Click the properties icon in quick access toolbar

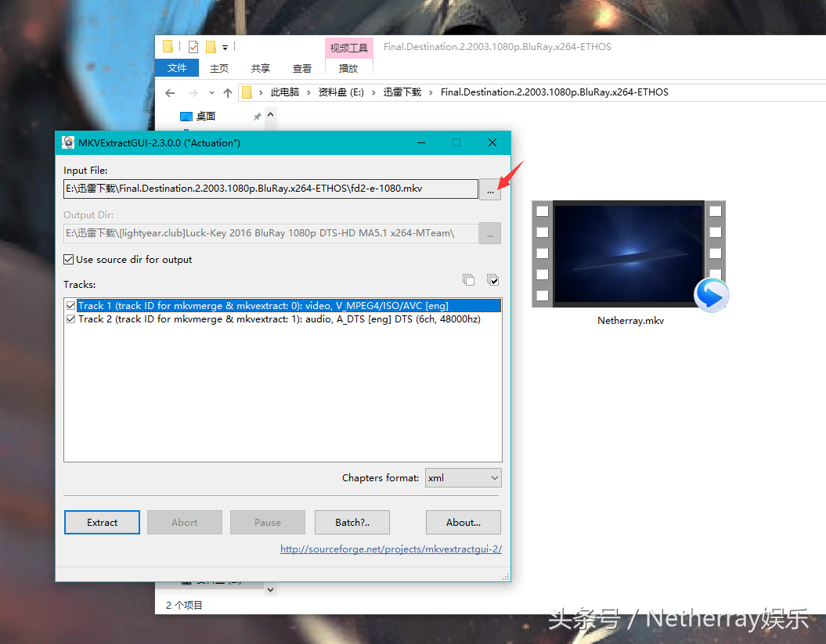coord(193,47)
